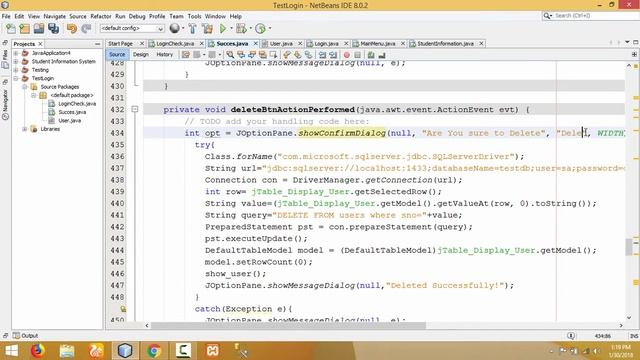
Task: Click the Stop Macro Recording square icon
Action: coord(357,55)
